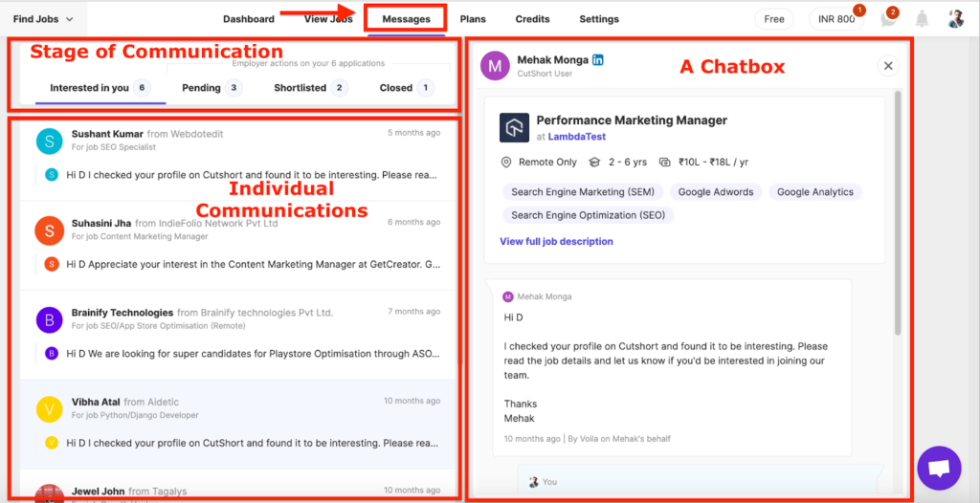This screenshot has width=980, height=503.
Task: Click the Remote Only location pin icon
Action: pyautogui.click(x=506, y=163)
